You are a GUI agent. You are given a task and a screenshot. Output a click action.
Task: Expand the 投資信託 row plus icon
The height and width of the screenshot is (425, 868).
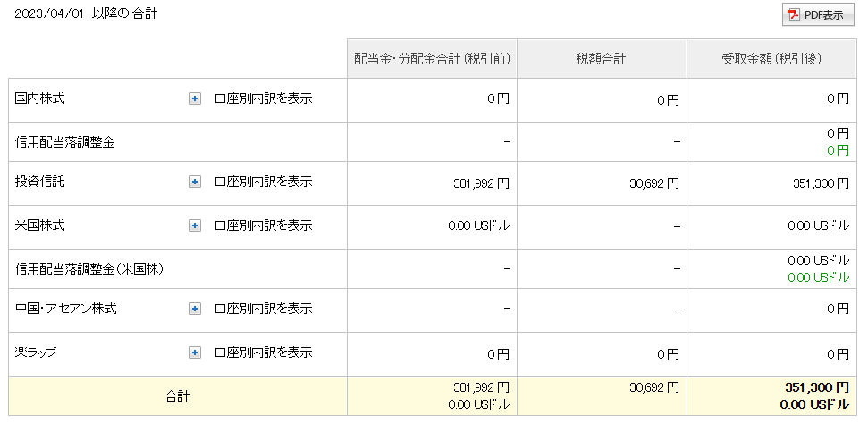(195, 183)
